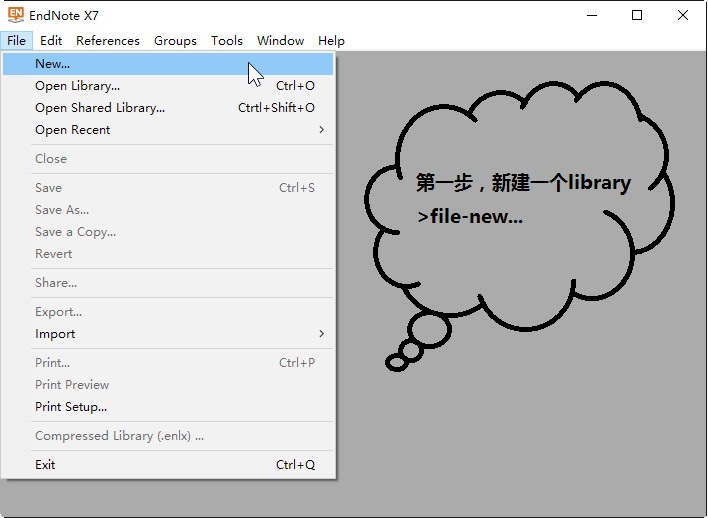Viewport: 708px width, 518px height.
Task: Select New... to create a library
Action: coord(168,64)
